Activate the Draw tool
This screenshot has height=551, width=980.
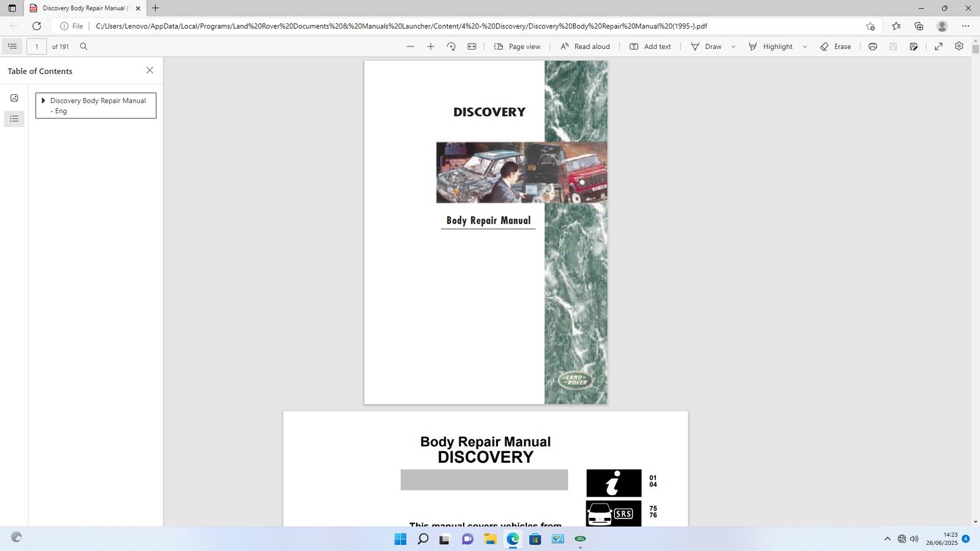point(706,47)
